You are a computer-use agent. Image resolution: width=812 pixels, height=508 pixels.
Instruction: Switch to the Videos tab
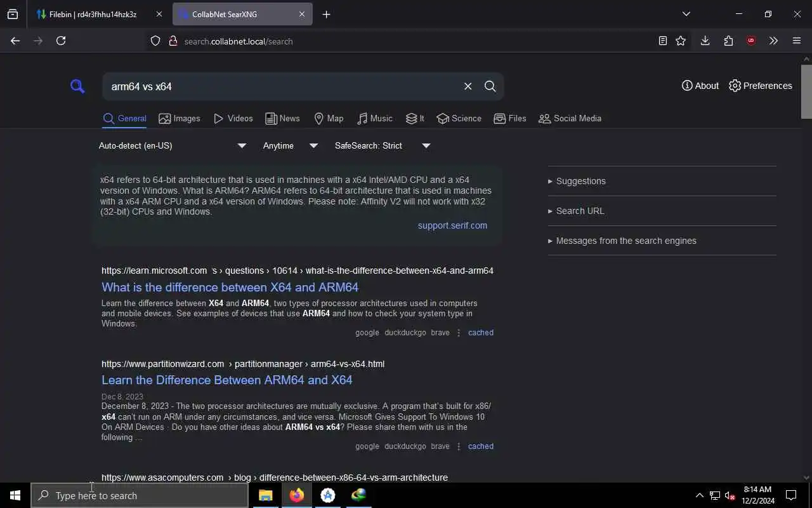[x=233, y=119]
